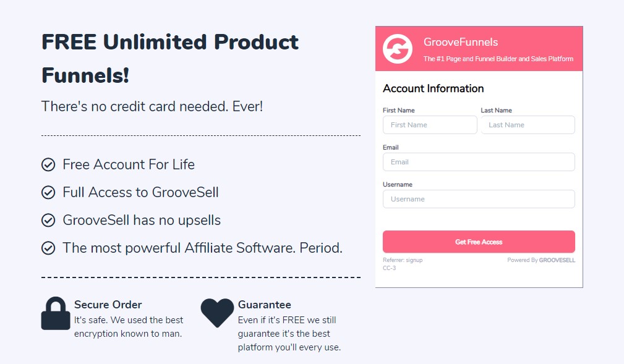Click checkmark icon beside GrooveSell has no upsells
This screenshot has height=364, width=624.
(48, 220)
